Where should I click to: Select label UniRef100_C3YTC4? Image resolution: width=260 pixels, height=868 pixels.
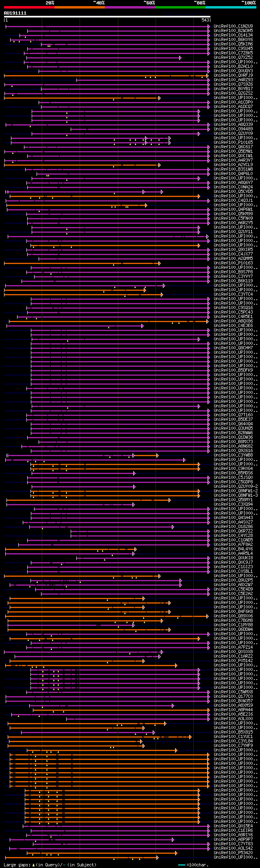(233, 294)
